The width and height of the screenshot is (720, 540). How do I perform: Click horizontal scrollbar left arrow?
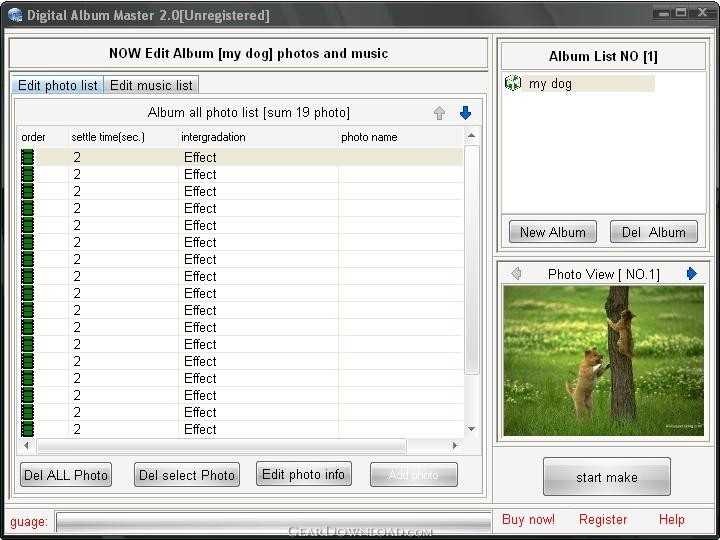(26, 445)
